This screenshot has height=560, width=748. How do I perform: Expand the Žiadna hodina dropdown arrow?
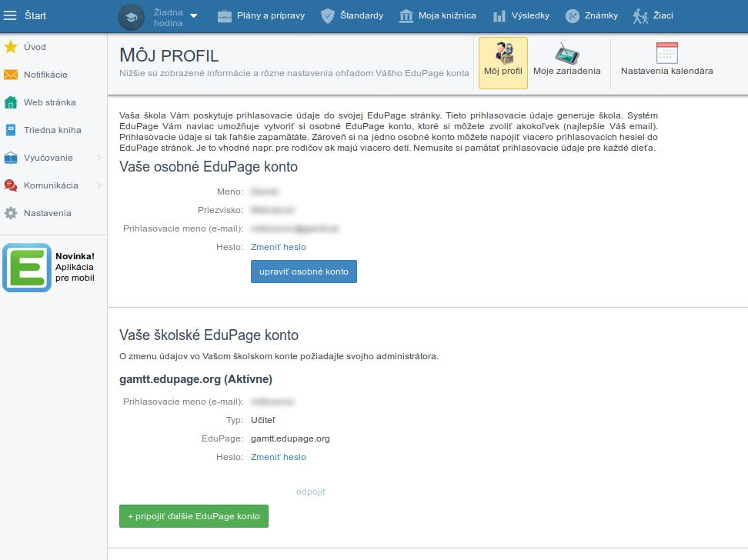tap(194, 15)
